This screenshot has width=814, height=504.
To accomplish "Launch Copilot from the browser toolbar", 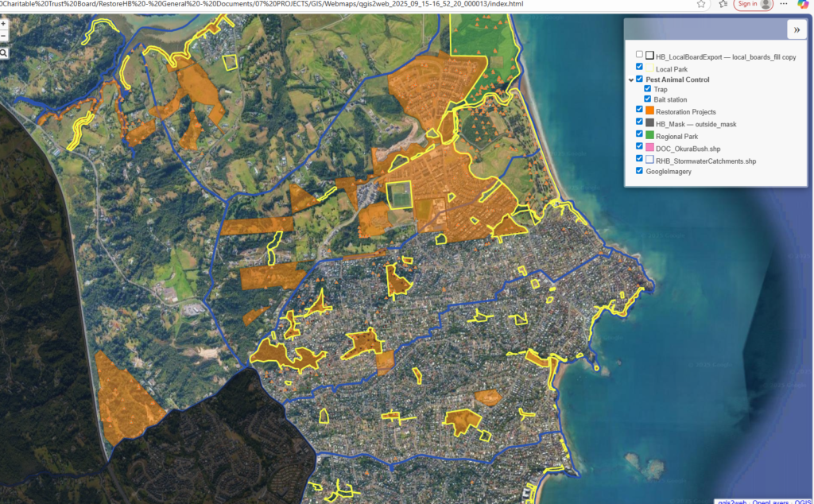I will pyautogui.click(x=802, y=4).
